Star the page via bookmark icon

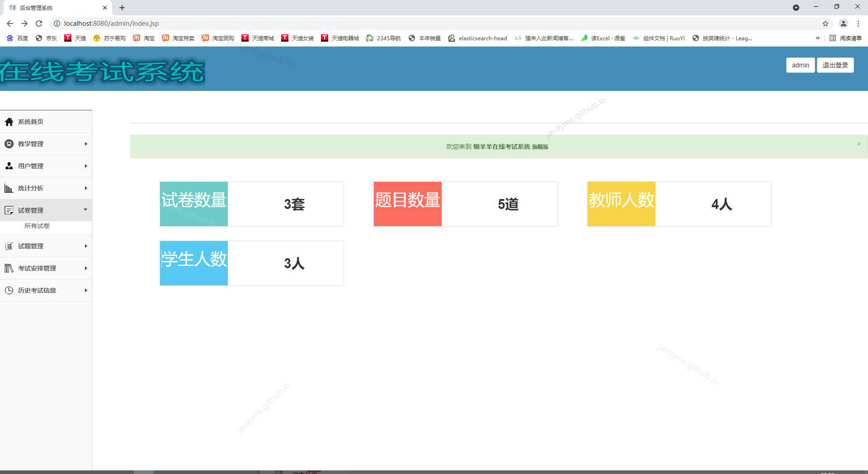(x=826, y=23)
